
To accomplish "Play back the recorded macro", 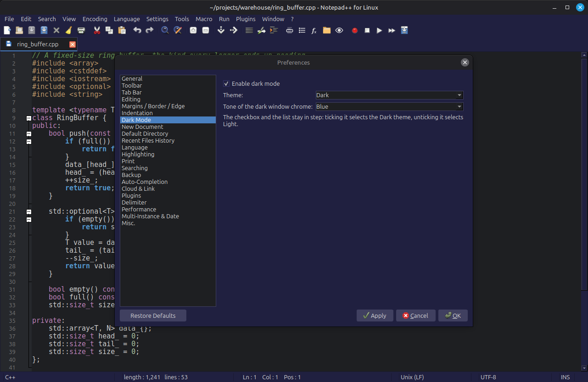I will pos(380,30).
